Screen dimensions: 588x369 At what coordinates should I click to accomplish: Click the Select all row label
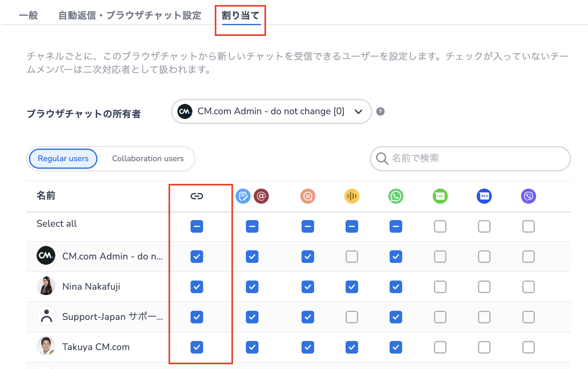coord(57,224)
